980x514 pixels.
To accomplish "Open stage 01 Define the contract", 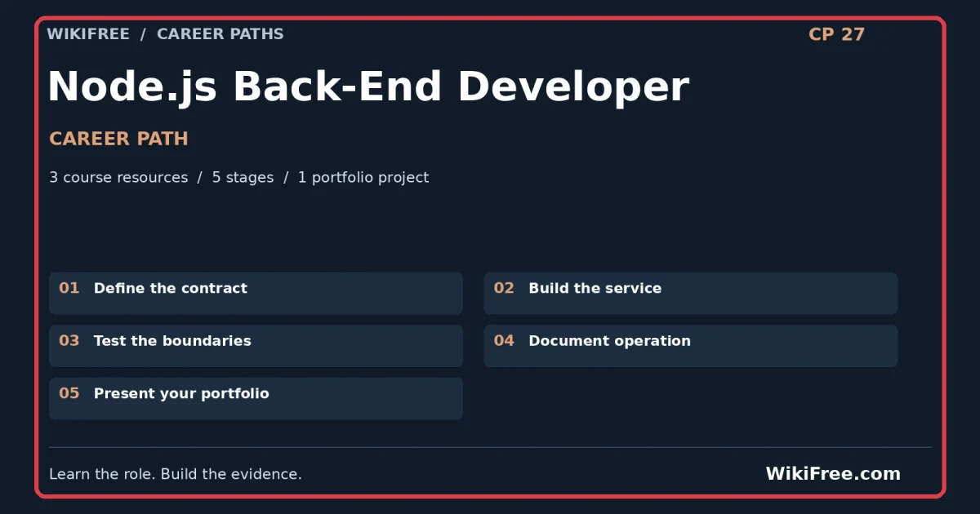I will [x=256, y=293].
